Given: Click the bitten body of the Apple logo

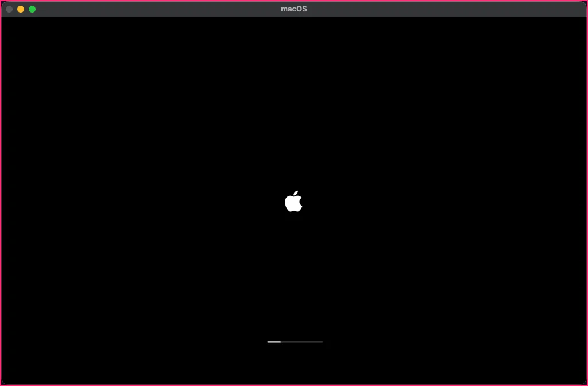Looking at the screenshot, I should coord(293,204).
